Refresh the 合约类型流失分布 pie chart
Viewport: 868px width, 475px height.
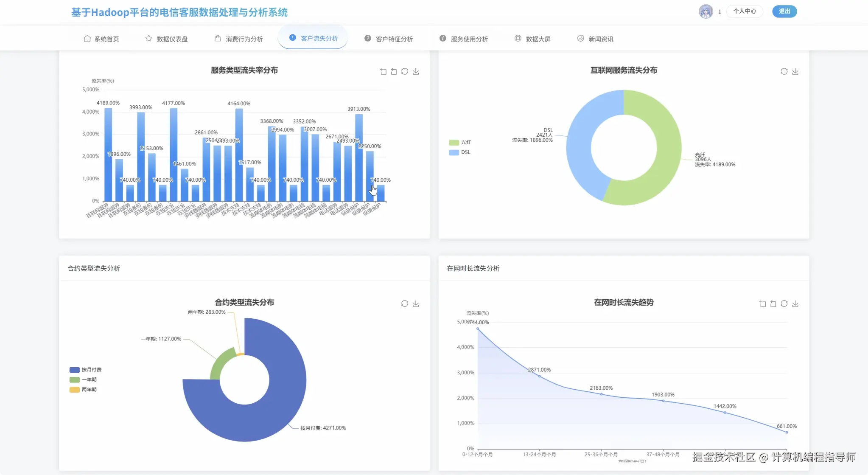pyautogui.click(x=405, y=304)
